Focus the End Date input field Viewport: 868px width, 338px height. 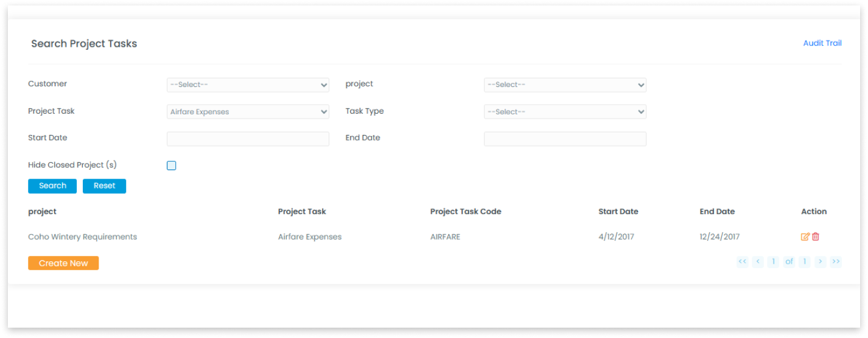(x=565, y=139)
